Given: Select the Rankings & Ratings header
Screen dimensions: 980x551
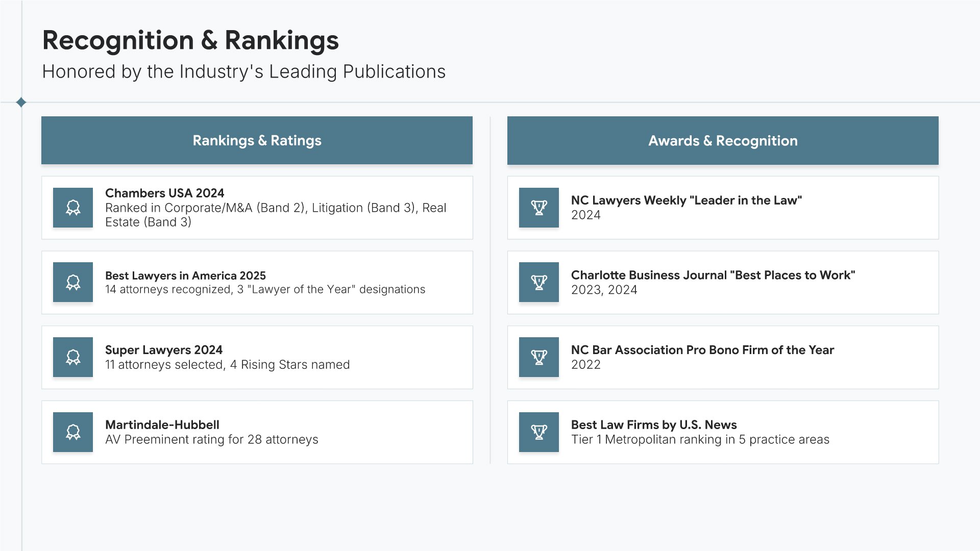Looking at the screenshot, I should click(257, 140).
